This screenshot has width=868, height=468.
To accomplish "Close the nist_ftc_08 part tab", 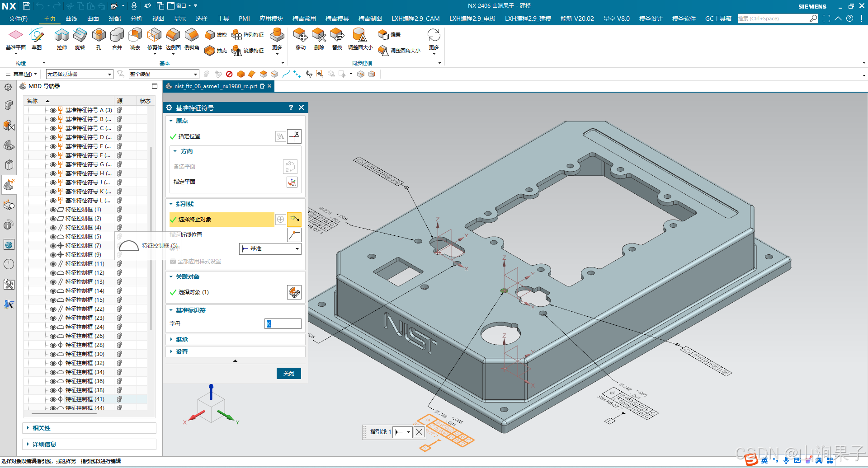I will click(x=270, y=86).
